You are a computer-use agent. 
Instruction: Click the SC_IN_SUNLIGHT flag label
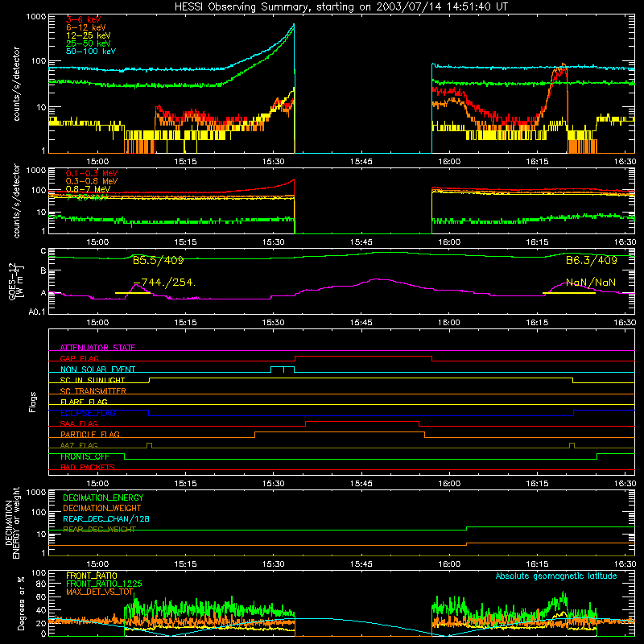tap(92, 380)
